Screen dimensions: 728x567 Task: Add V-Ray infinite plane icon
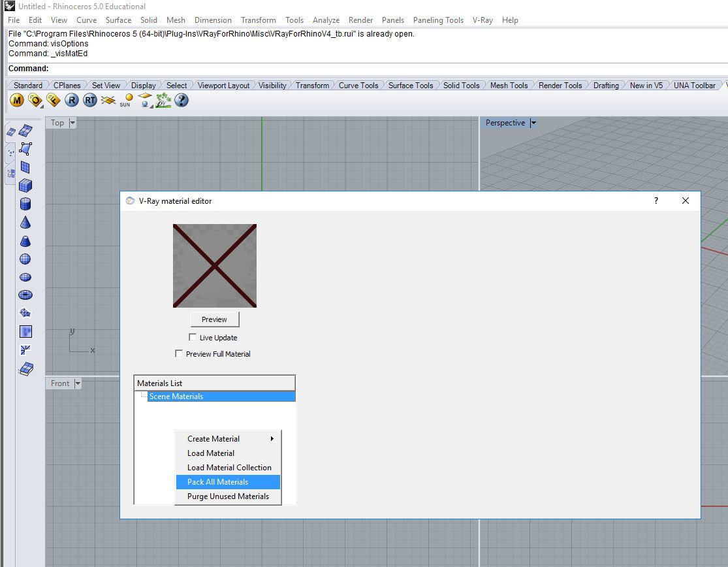click(x=108, y=101)
